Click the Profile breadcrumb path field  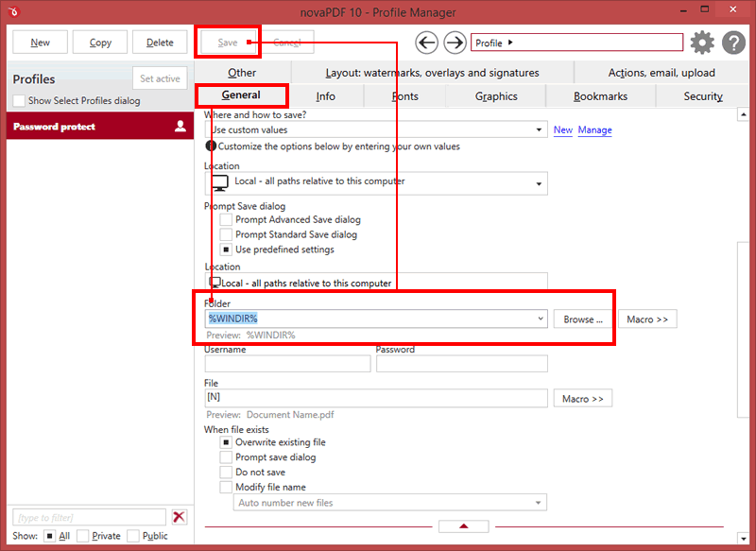[x=576, y=43]
